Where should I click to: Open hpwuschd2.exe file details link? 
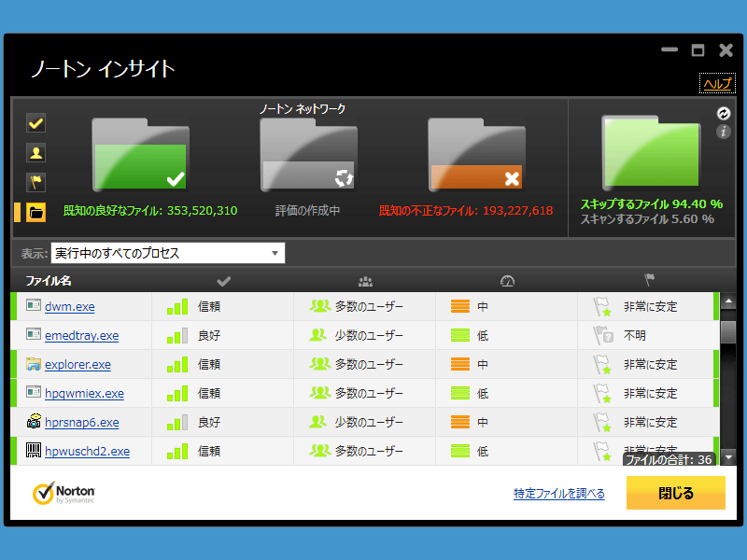[87, 452]
